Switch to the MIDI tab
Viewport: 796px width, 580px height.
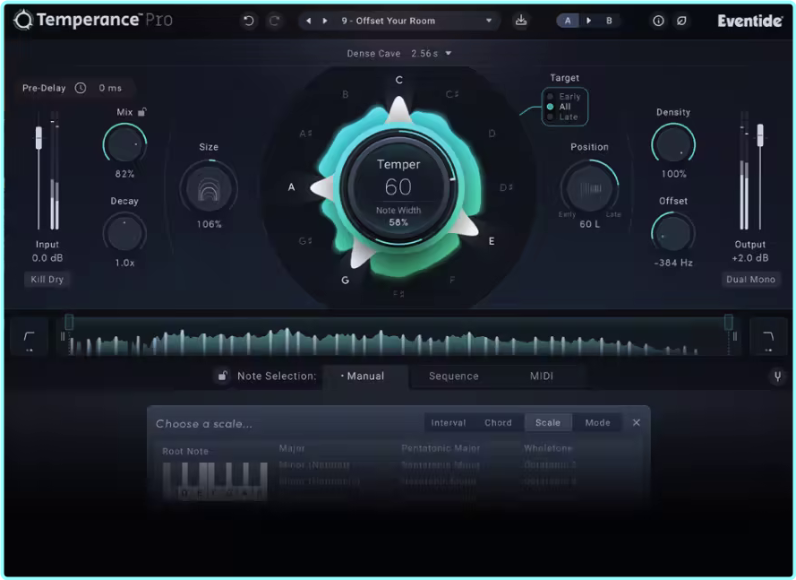pyautogui.click(x=542, y=377)
